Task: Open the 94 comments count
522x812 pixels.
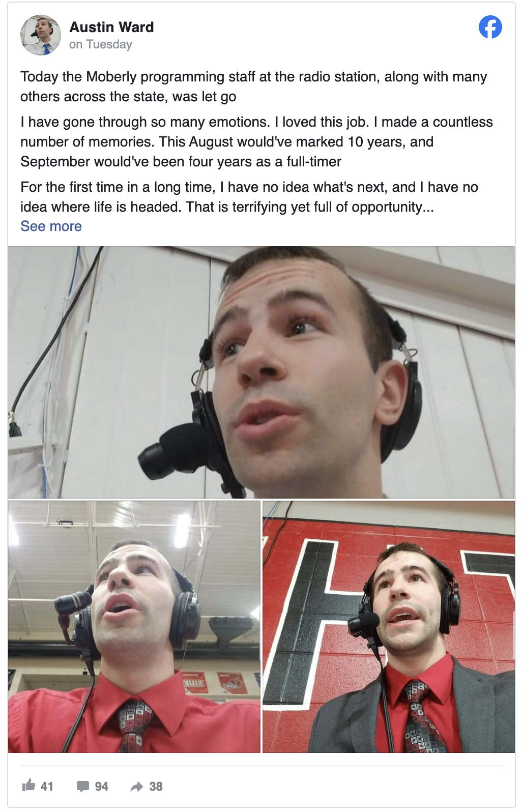Action: tap(101, 787)
